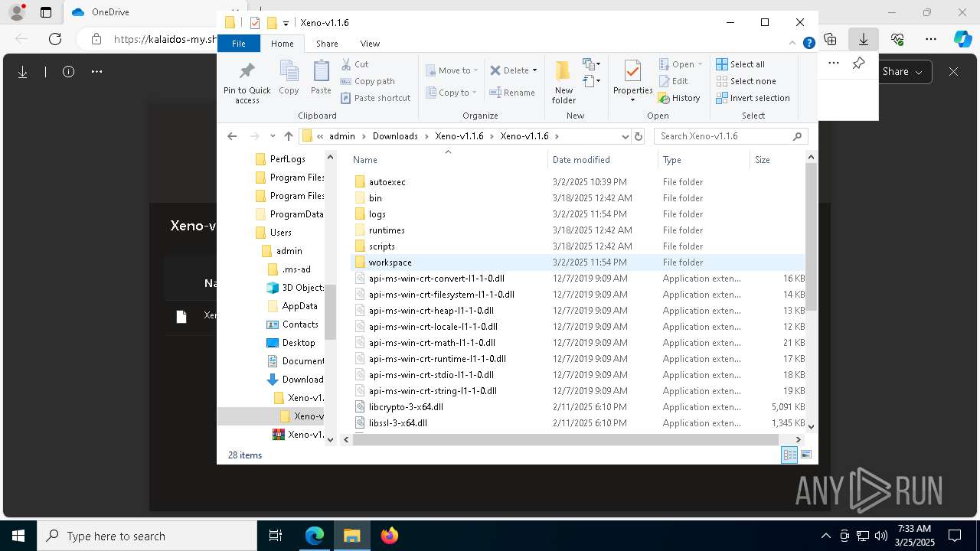Click Invert selection

(753, 98)
